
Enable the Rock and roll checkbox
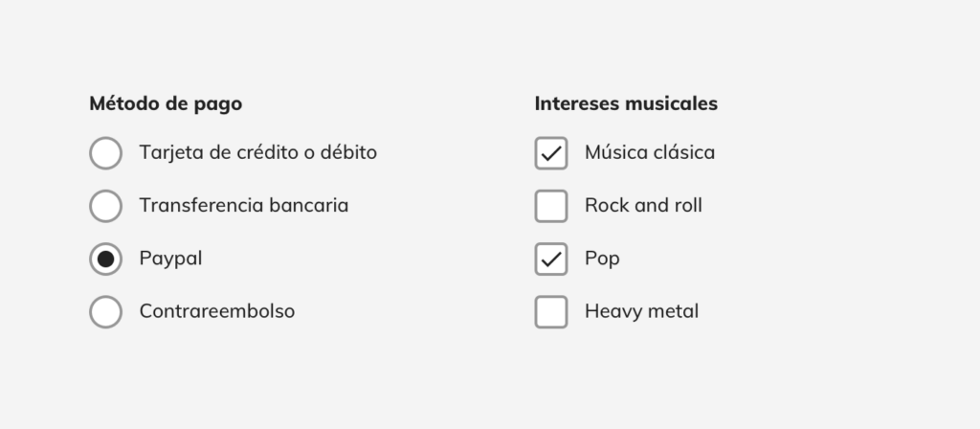click(x=551, y=206)
